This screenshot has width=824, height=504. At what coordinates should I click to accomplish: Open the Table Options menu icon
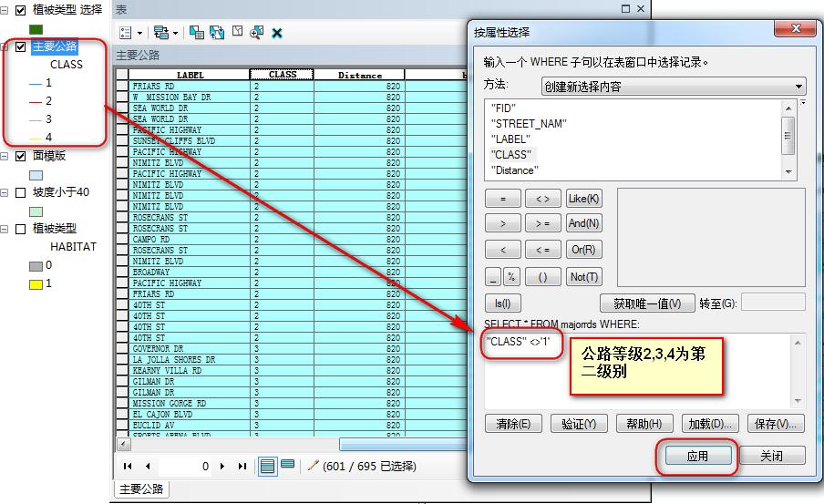[126, 33]
